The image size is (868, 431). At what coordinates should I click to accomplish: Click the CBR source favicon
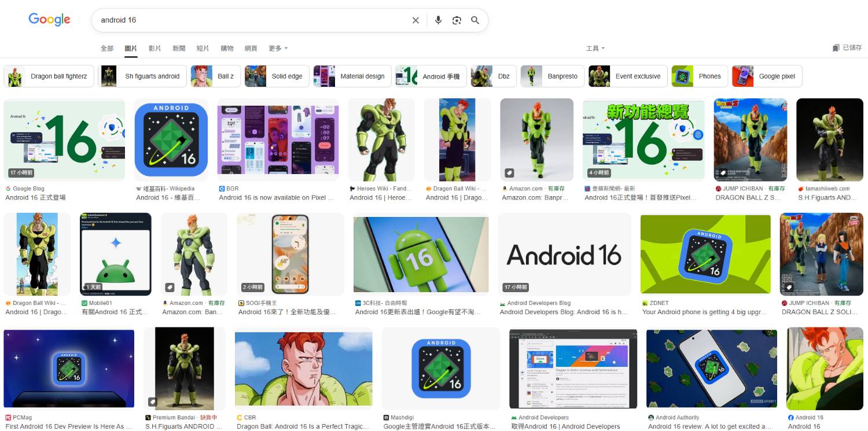click(x=240, y=418)
